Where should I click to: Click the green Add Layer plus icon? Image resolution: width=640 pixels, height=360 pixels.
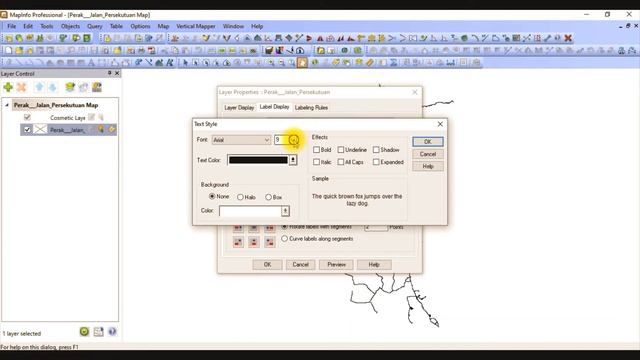(x=8, y=87)
